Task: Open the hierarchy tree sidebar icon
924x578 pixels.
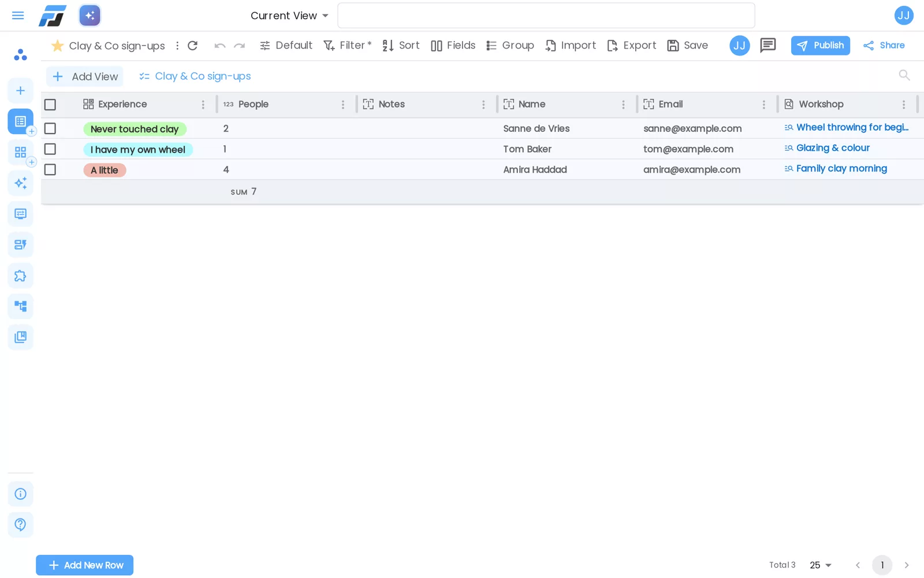Action: (20, 306)
